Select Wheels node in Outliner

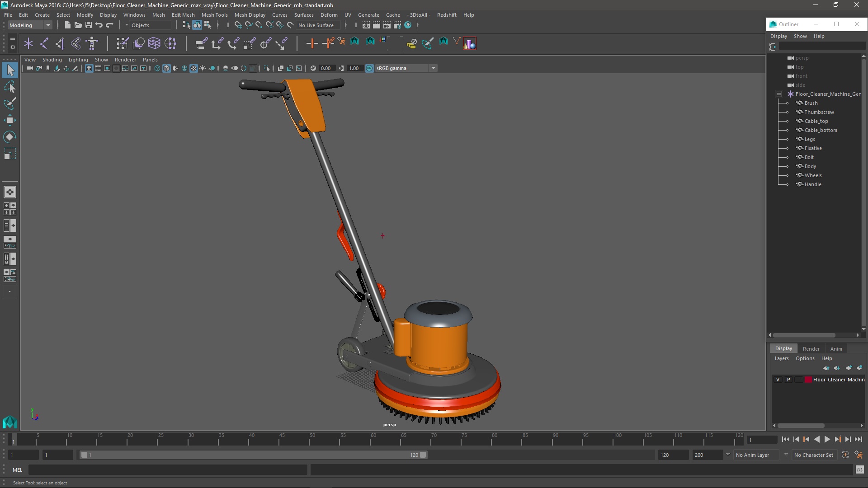tap(813, 175)
